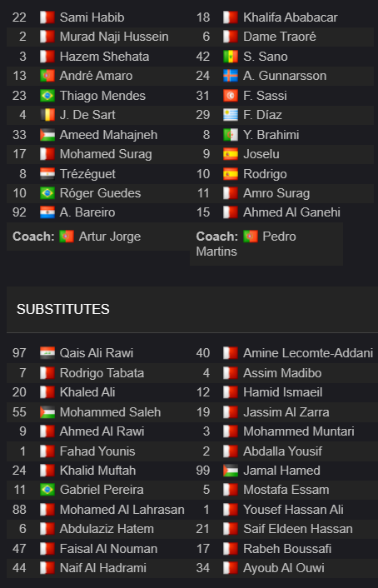378x588 pixels.
Task: Select coach Pedro Martins
Action: click(246, 244)
